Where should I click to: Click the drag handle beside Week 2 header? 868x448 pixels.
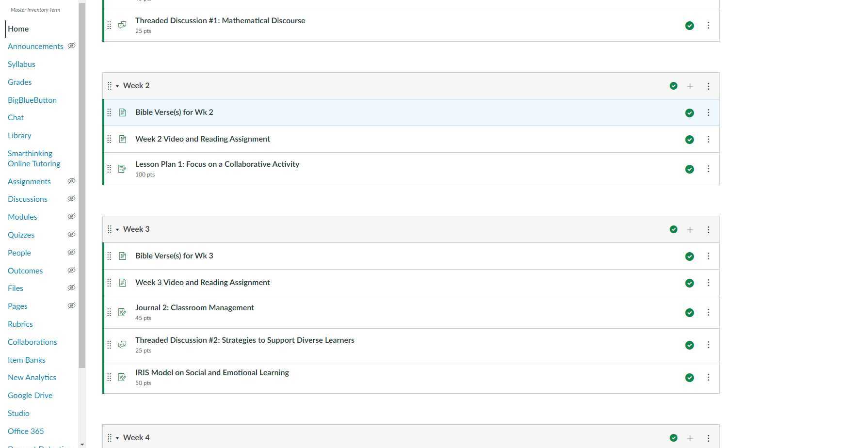(x=110, y=86)
